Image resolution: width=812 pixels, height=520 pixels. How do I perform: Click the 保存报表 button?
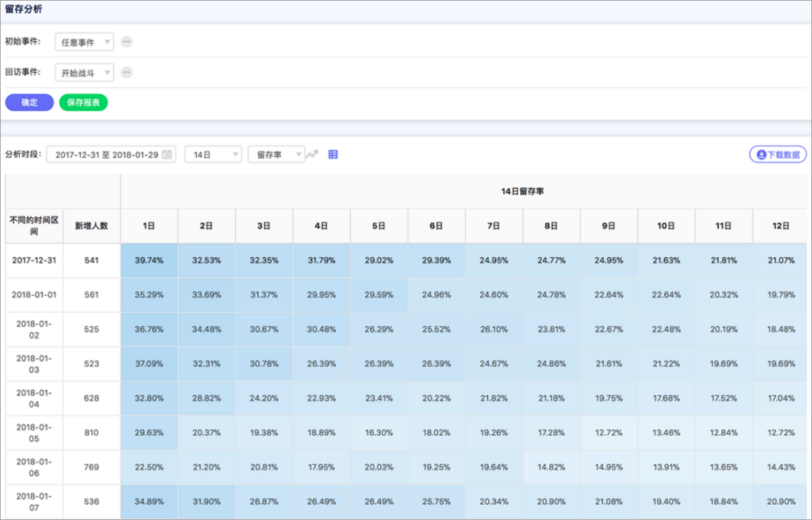[83, 102]
